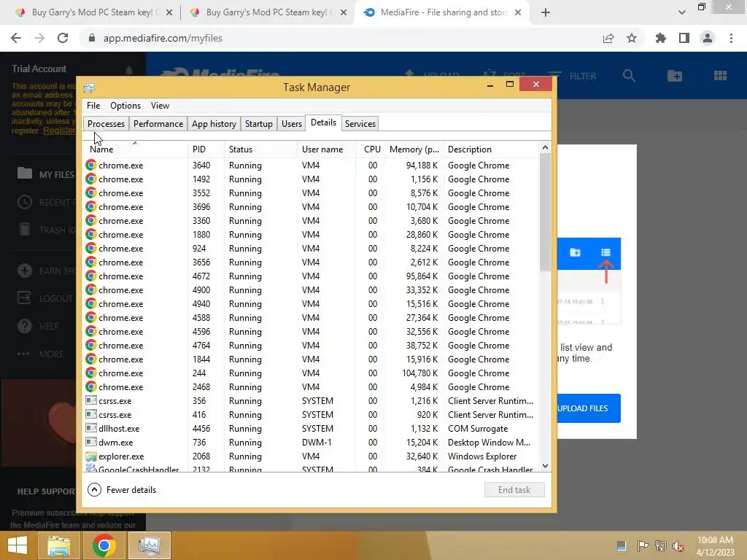Open the Chrome three-dot menu
The height and width of the screenshot is (560, 747).
[x=731, y=38]
